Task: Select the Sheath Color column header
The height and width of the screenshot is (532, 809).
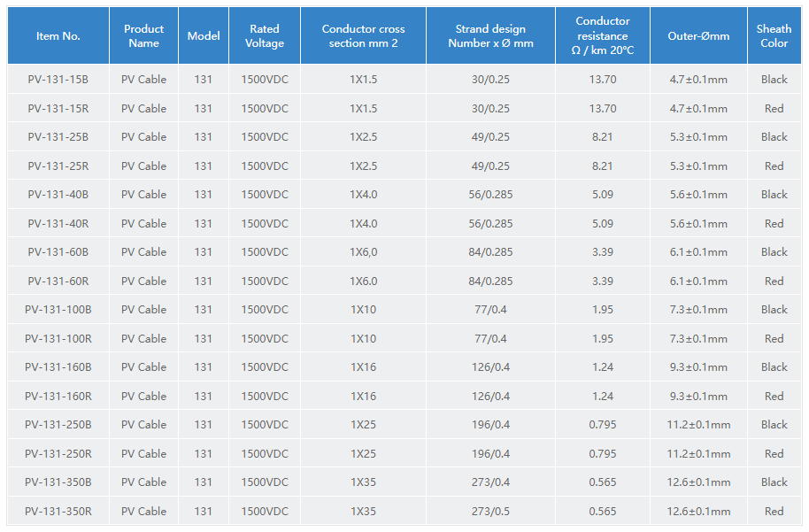Action: pos(774,36)
